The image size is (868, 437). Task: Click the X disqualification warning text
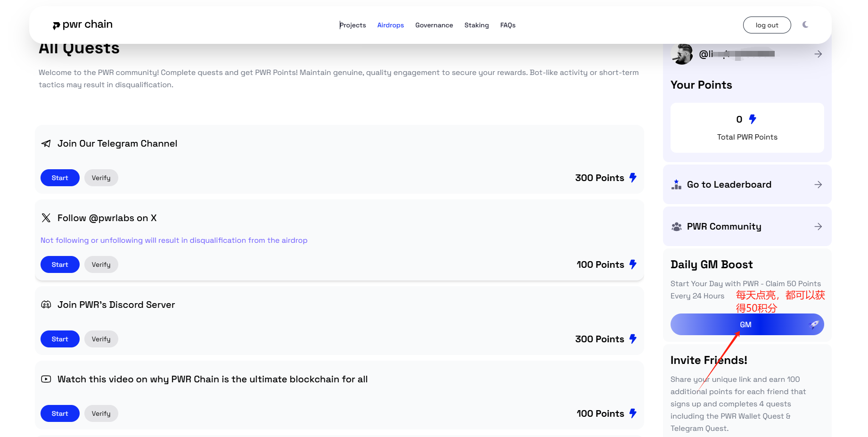pyautogui.click(x=174, y=240)
